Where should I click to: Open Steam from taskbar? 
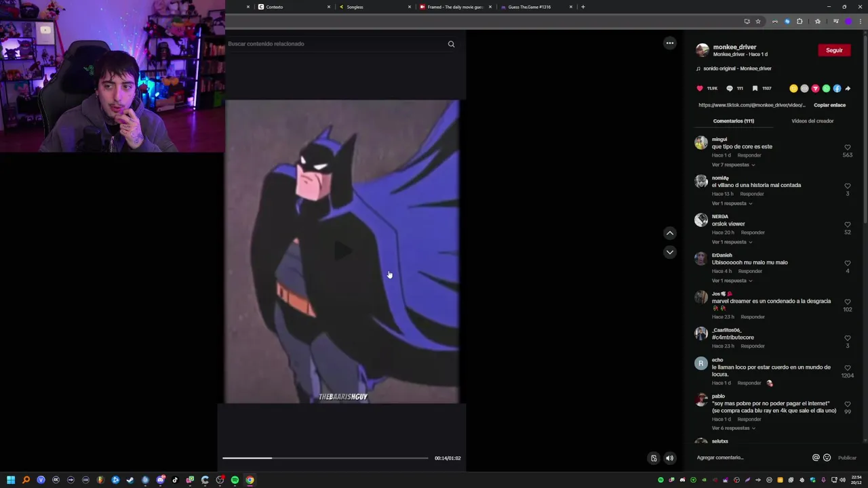coord(130,480)
